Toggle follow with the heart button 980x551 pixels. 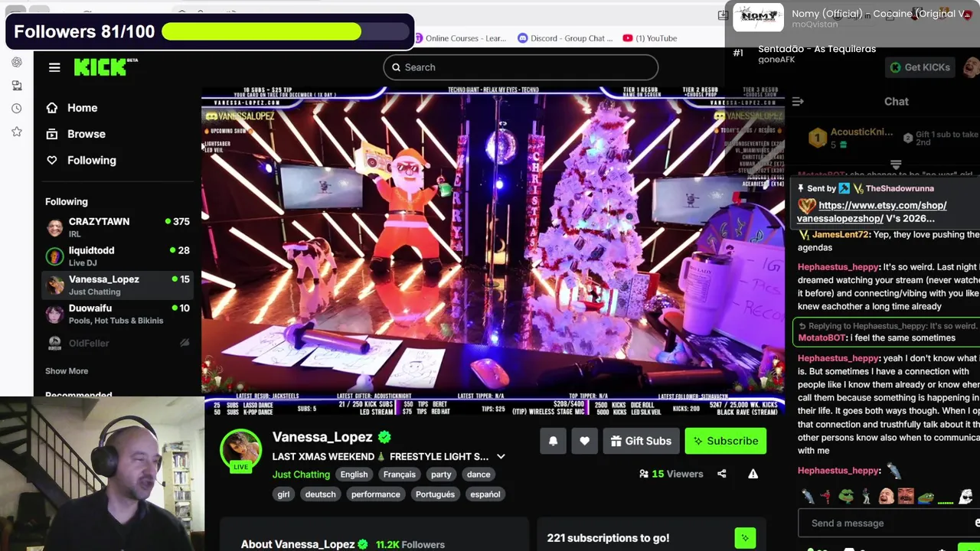pyautogui.click(x=584, y=441)
